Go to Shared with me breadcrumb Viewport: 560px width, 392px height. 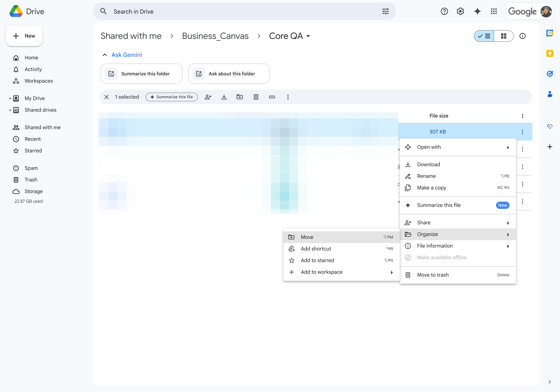[x=131, y=36]
